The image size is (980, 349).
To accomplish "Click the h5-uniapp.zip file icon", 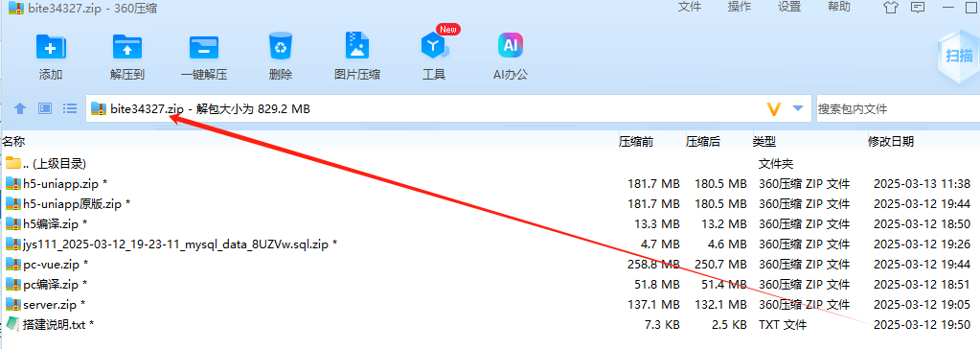I will click(x=13, y=184).
